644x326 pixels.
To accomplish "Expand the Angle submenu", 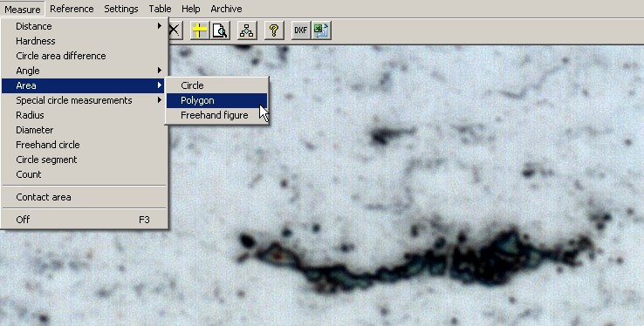I will point(84,71).
